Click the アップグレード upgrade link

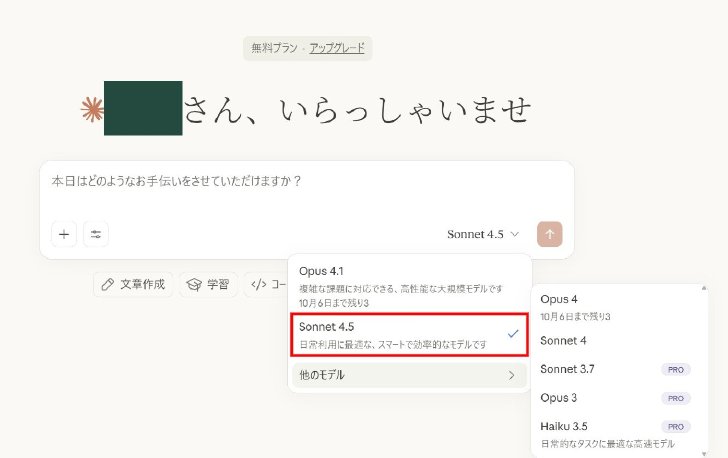pos(337,48)
